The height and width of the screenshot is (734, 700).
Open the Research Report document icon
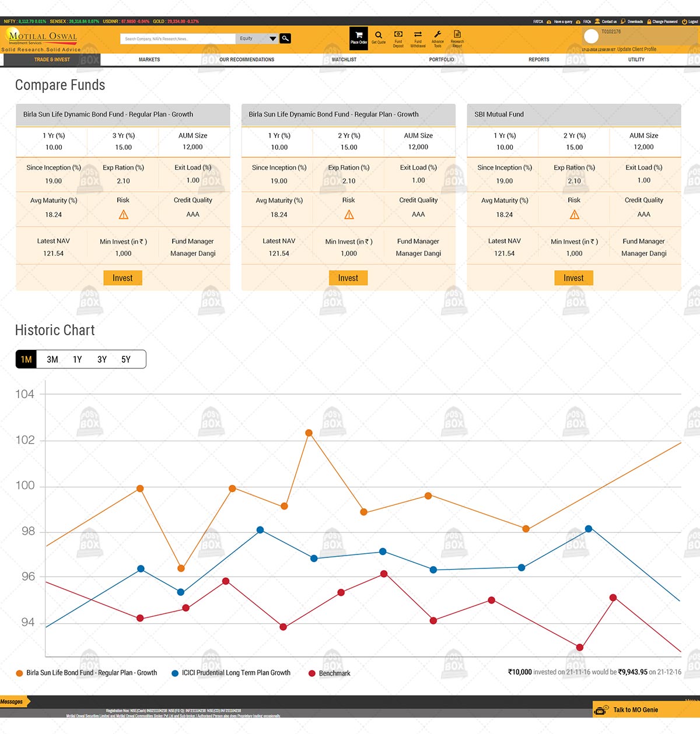[x=457, y=35]
